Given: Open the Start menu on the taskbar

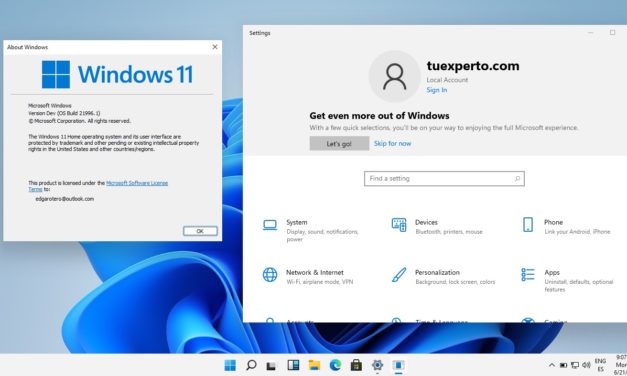Looking at the screenshot, I should pos(230,365).
